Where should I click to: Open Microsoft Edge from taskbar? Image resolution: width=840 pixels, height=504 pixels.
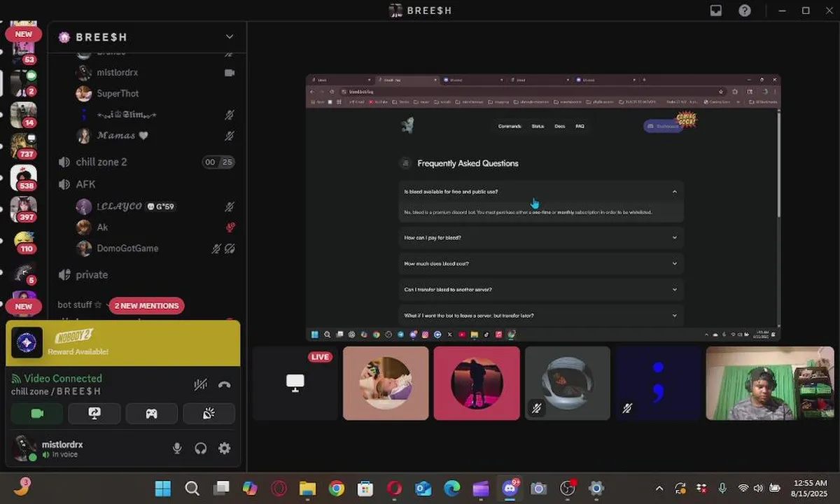[452, 488]
